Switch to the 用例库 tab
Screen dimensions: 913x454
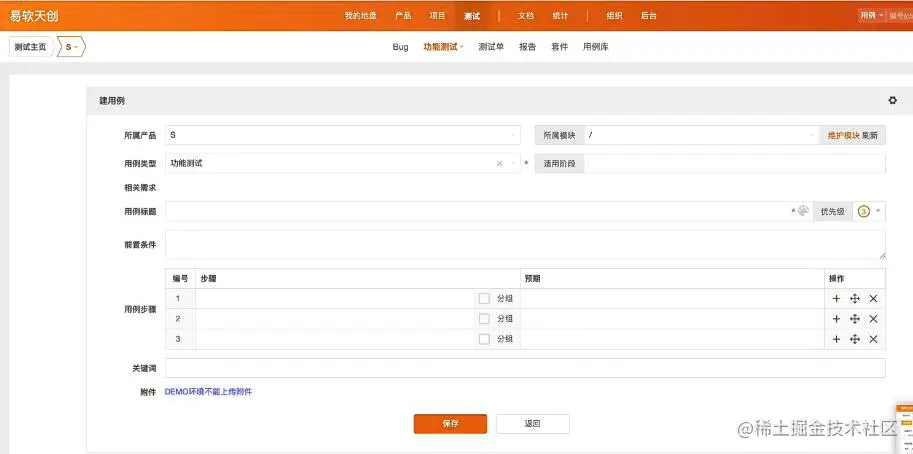(x=596, y=47)
